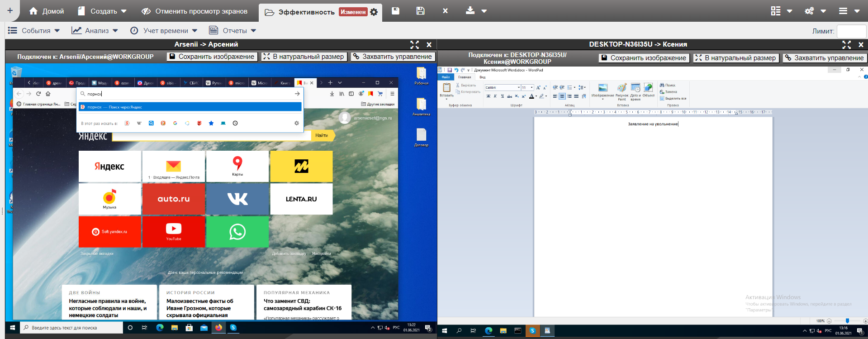The image size is (868, 339).
Task: Click the download tray icon in top bar
Action: [x=470, y=10]
